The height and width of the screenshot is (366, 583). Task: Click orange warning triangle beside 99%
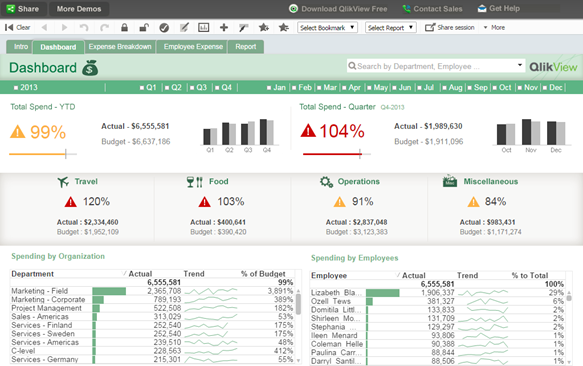click(17, 132)
